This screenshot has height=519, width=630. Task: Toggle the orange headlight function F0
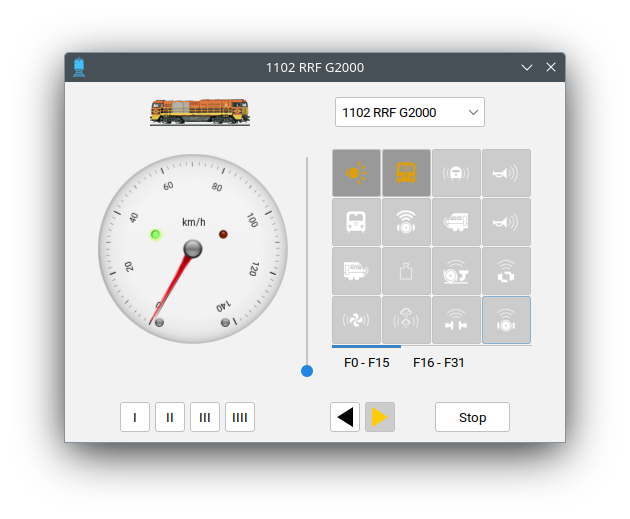[x=356, y=173]
